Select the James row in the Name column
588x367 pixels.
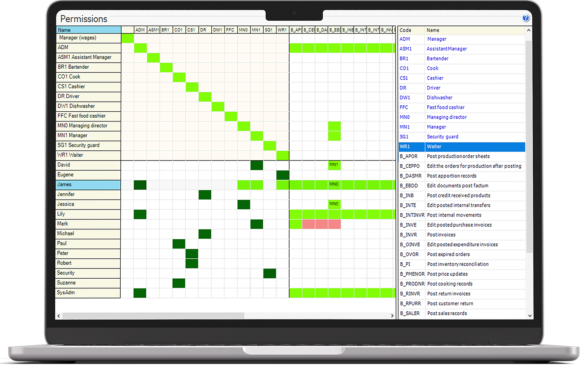click(x=88, y=184)
